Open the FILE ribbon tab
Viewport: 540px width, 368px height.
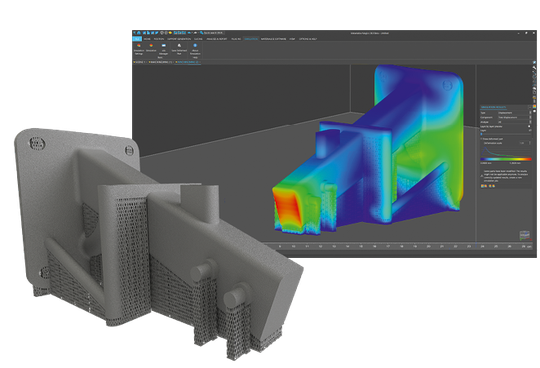[x=137, y=39]
